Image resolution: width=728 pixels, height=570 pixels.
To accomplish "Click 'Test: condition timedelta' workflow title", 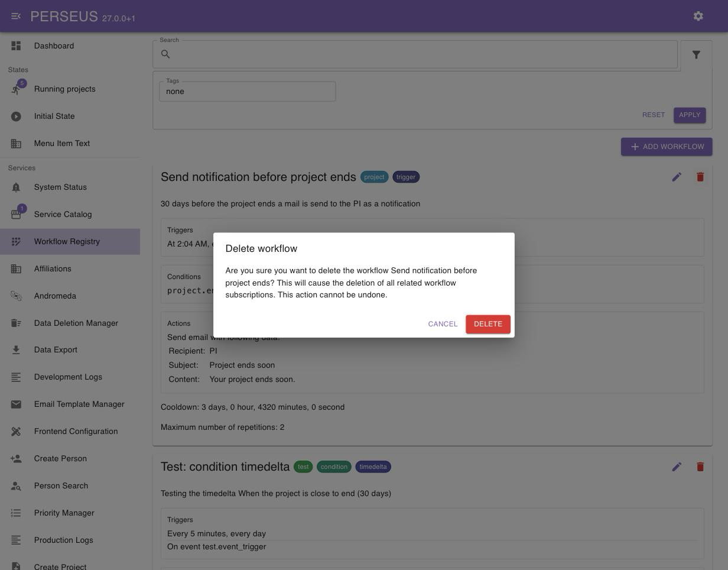I will point(225,467).
